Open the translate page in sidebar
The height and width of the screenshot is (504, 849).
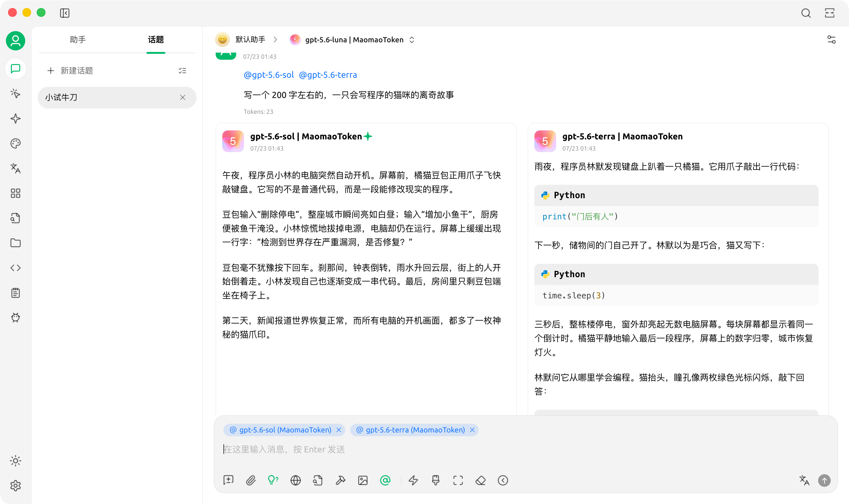[x=16, y=168]
